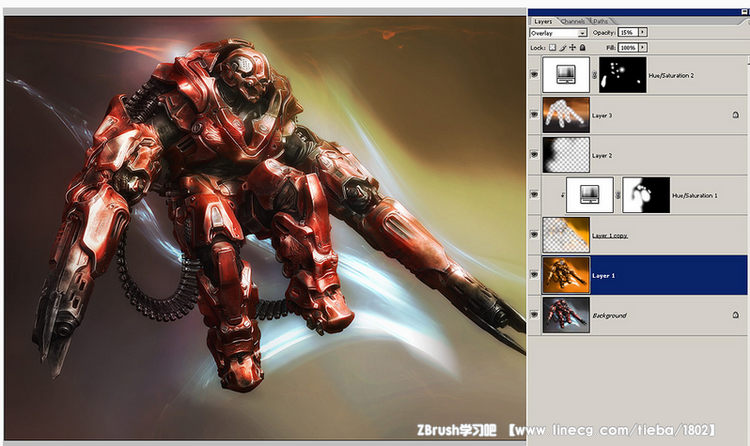The height and width of the screenshot is (446, 750).
Task: Select the Hue/Saturation 1 layer mask thumbnail
Action: pyautogui.click(x=646, y=195)
